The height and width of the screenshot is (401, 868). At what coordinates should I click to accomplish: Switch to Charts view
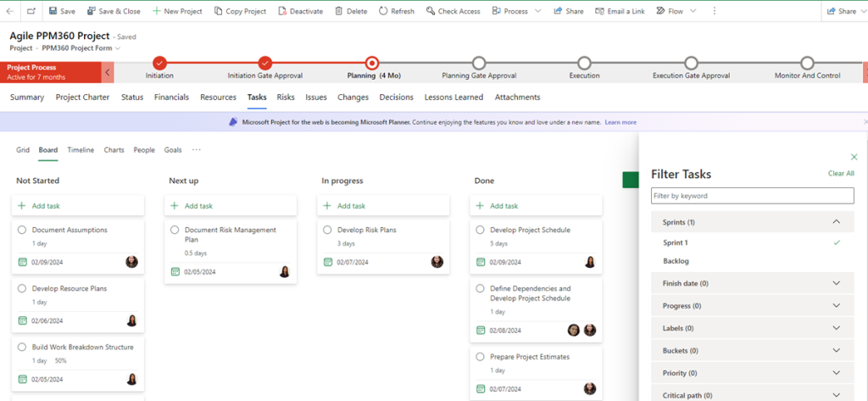[x=114, y=149]
